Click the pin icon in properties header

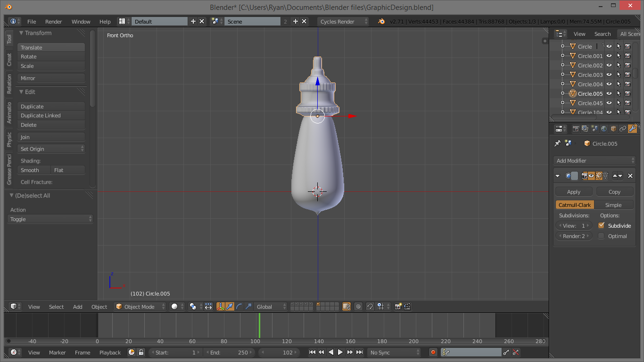click(x=558, y=143)
